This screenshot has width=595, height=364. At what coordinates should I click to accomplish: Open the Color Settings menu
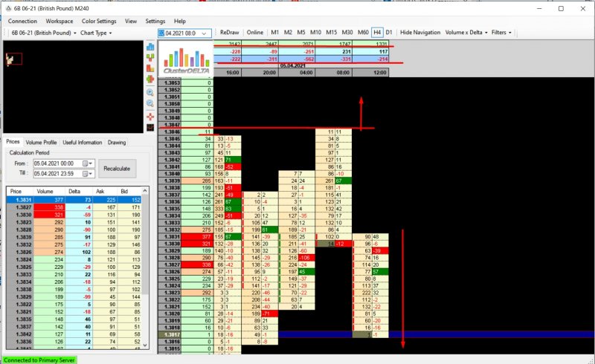tap(99, 22)
